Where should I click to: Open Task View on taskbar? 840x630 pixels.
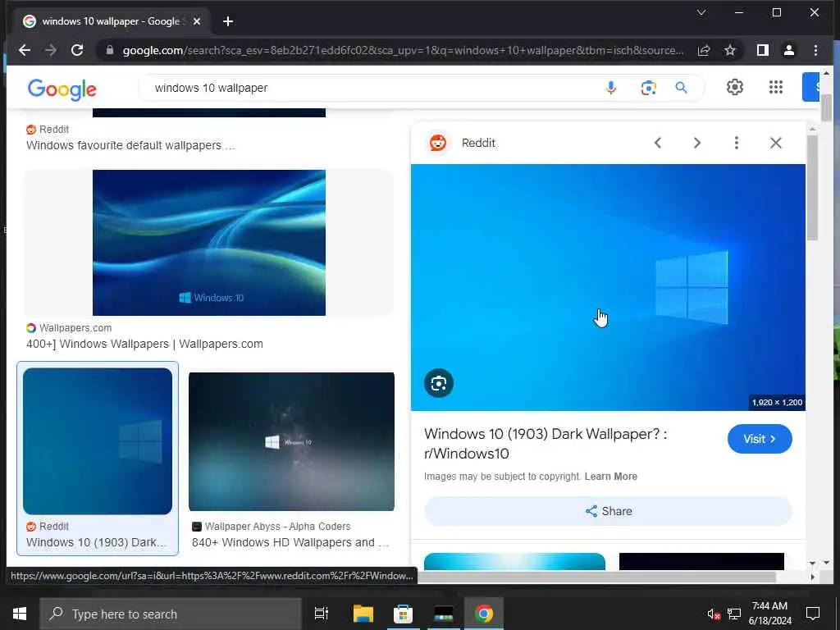321,614
